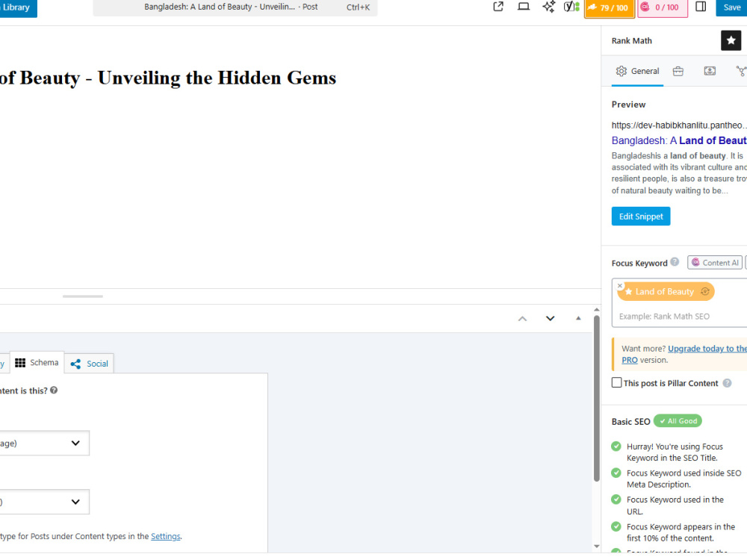Click the Content AI button
Image resolution: width=747 pixels, height=560 pixels.
[715, 263]
